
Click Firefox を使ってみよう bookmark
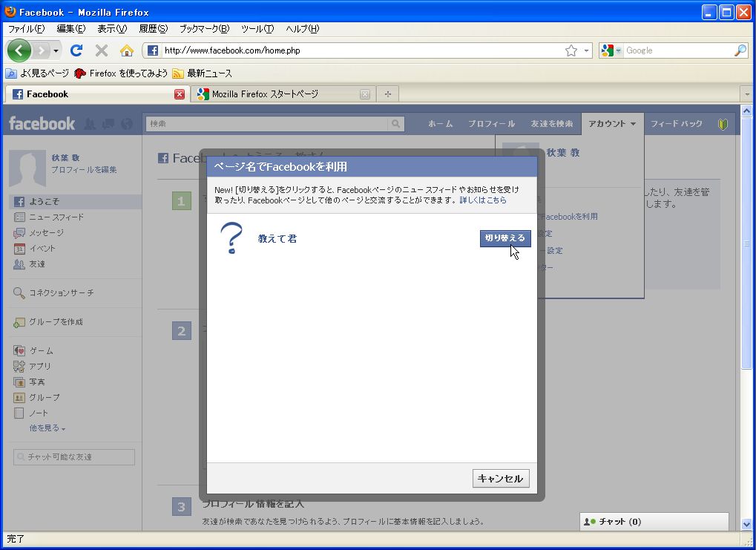(121, 73)
